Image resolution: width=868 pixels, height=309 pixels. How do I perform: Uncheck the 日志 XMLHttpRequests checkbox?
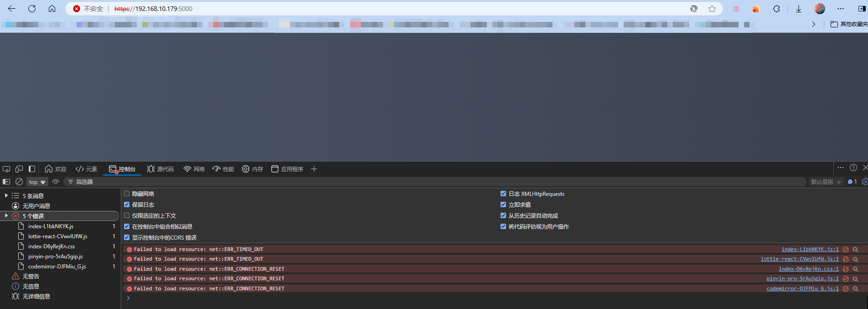(x=503, y=194)
